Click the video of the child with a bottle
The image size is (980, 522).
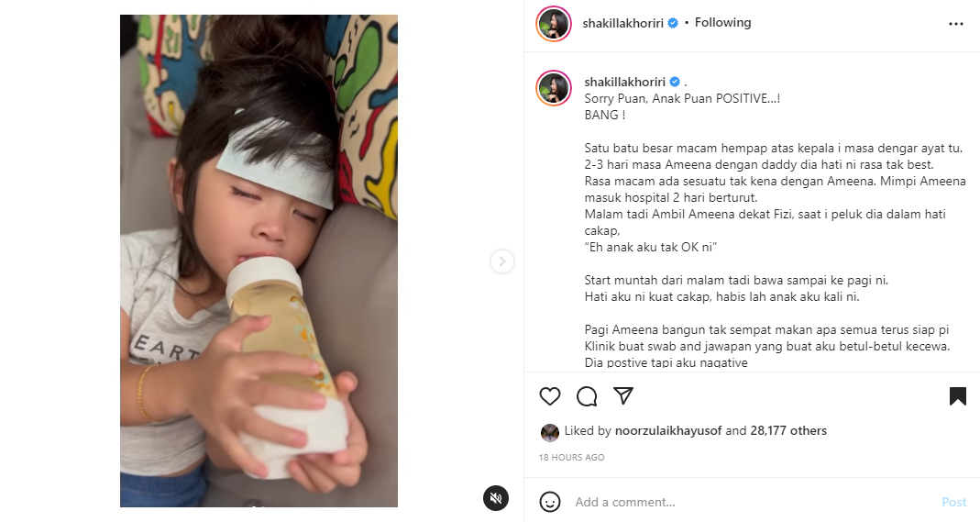(x=259, y=261)
